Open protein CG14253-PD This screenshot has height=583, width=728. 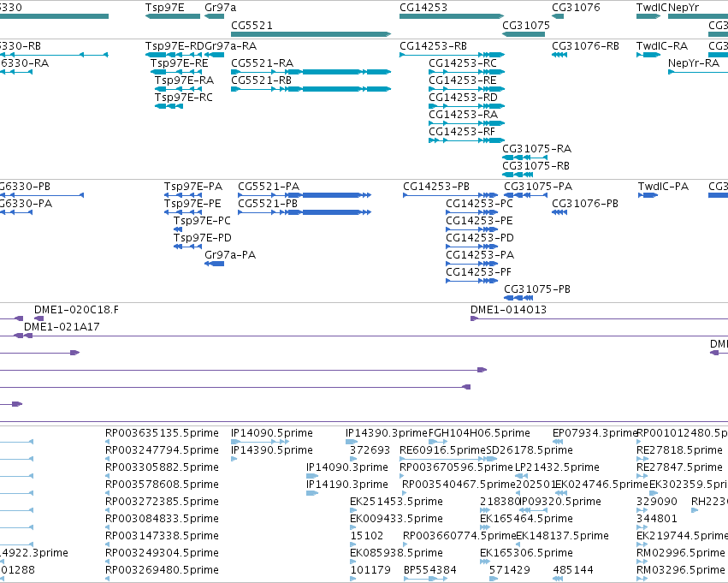[480, 238]
